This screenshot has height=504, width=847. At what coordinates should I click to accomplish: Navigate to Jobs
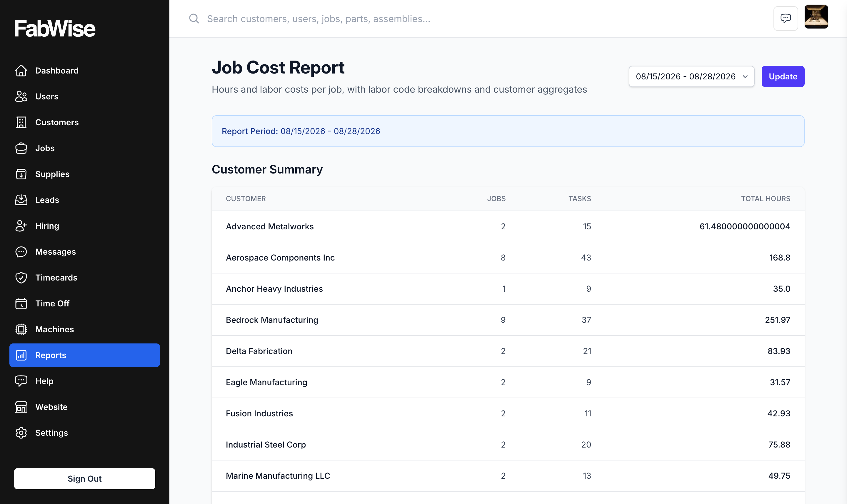(85, 148)
